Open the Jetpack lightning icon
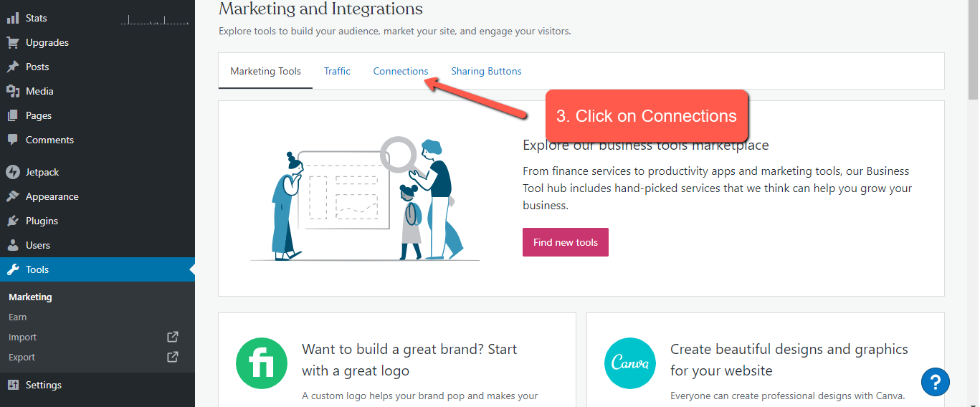Image resolution: width=980 pixels, height=407 pixels. coord(13,172)
